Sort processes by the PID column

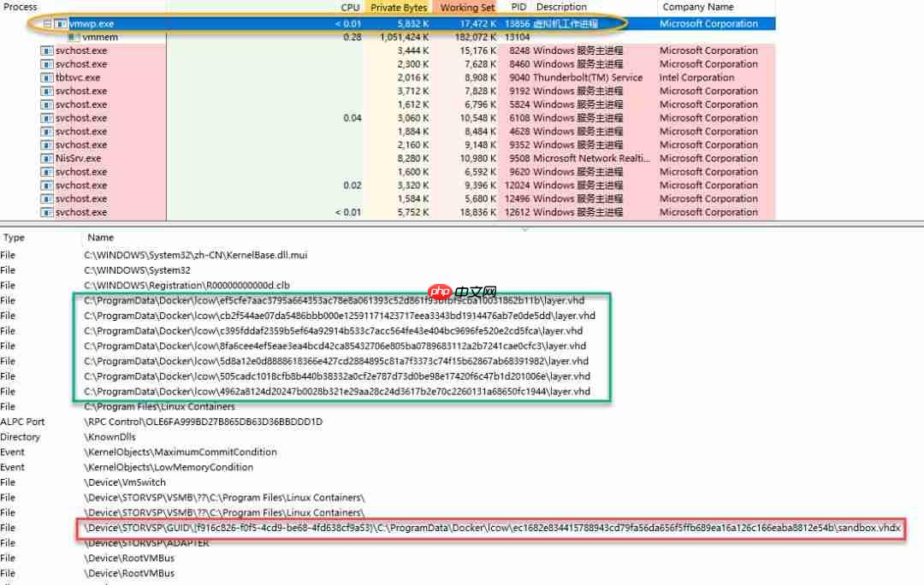click(x=517, y=8)
